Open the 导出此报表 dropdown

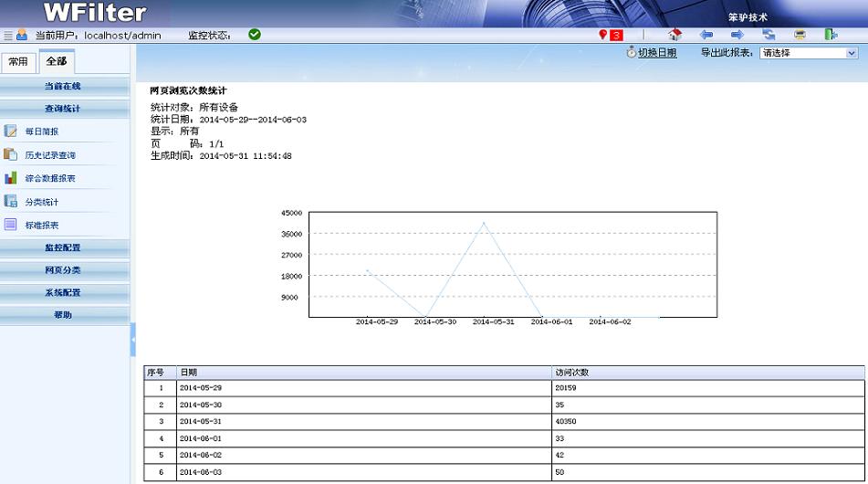(809, 53)
